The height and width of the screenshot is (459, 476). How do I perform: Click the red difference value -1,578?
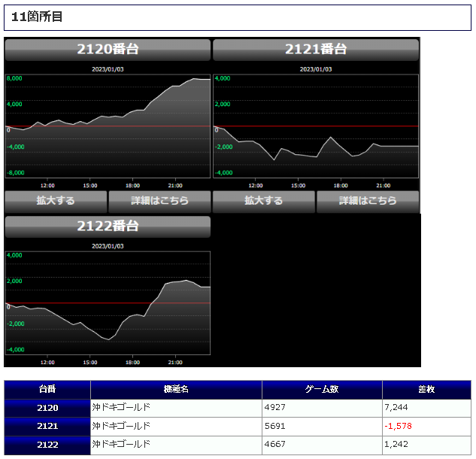click(398, 426)
